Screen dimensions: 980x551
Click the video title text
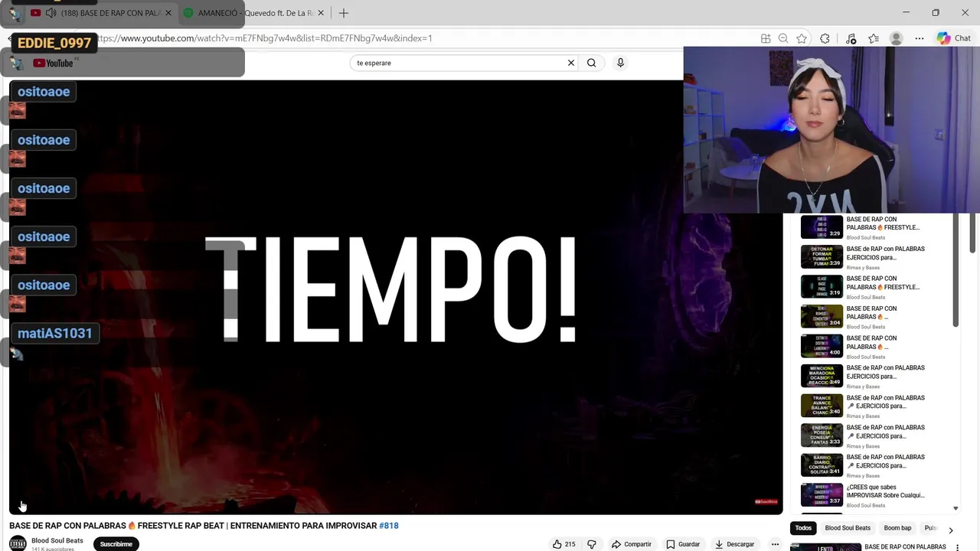pos(204,526)
